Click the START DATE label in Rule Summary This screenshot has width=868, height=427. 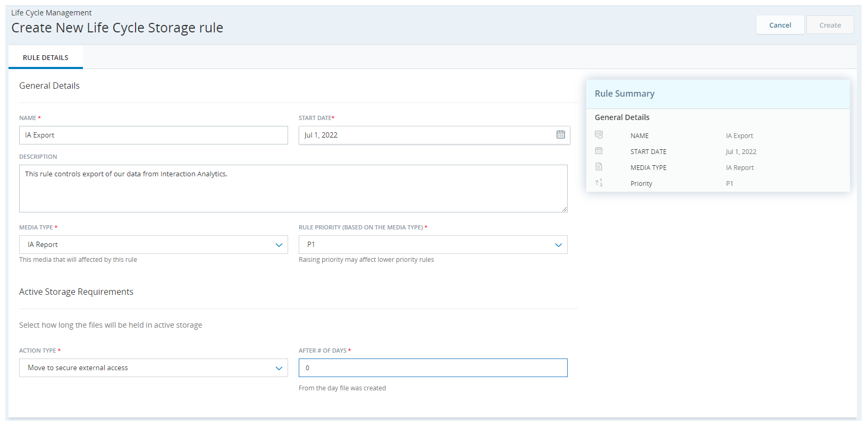pyautogui.click(x=648, y=151)
